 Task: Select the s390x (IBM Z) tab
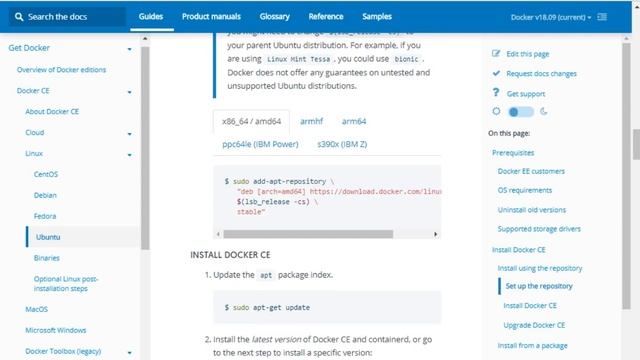tap(342, 144)
